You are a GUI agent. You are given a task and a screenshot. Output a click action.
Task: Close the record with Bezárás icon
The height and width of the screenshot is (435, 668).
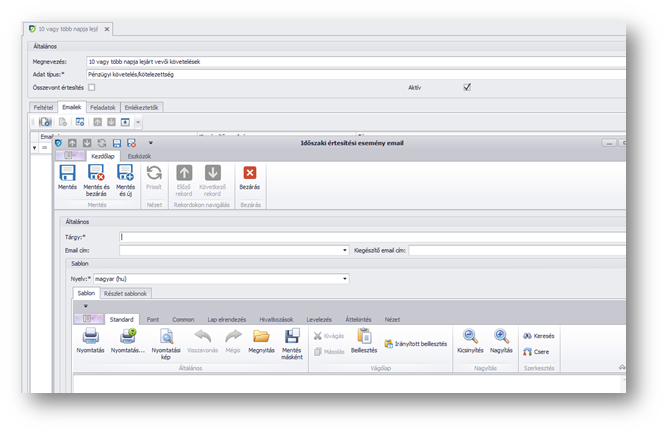[249, 175]
